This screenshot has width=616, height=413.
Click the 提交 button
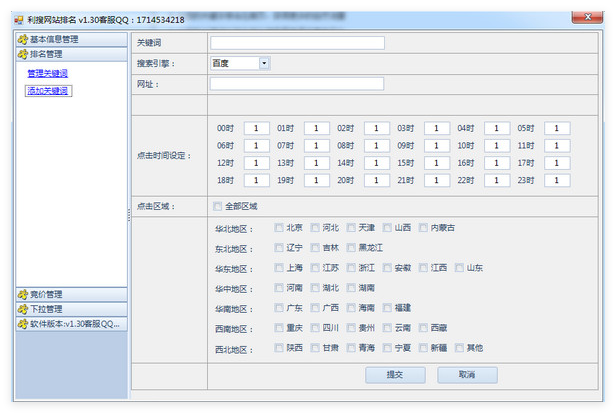[395, 375]
